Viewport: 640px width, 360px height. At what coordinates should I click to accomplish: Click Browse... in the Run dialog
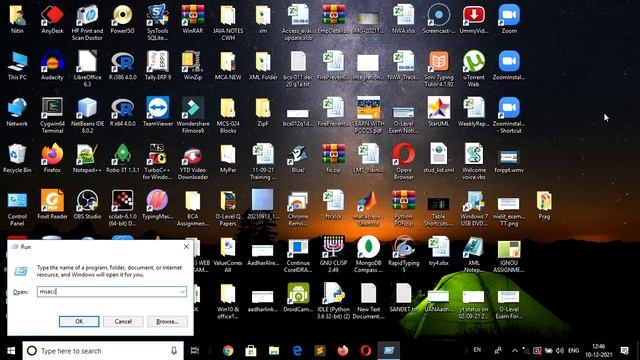167,322
